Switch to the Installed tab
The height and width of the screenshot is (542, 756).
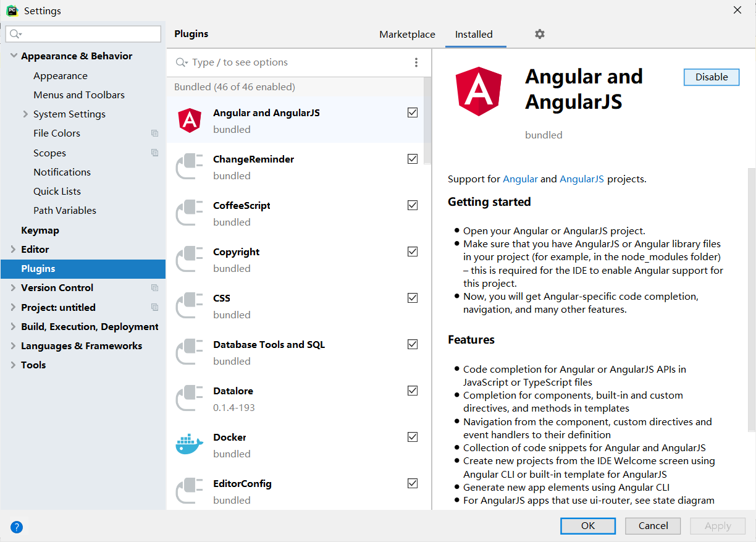pos(474,35)
